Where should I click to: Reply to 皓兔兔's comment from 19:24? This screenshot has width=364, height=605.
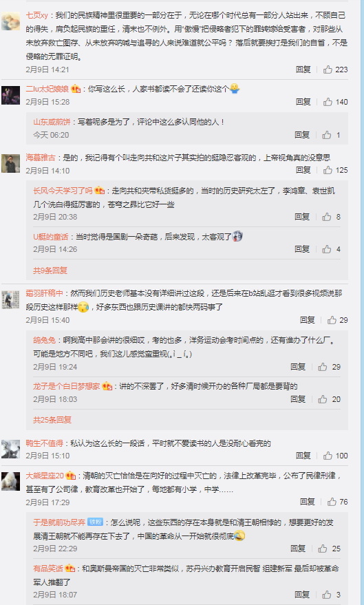click(298, 367)
